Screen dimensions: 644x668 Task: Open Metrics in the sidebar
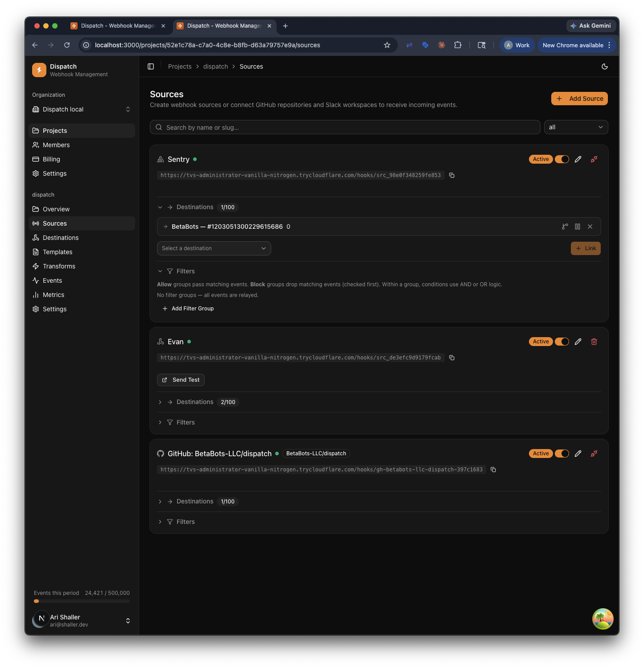tap(82, 295)
